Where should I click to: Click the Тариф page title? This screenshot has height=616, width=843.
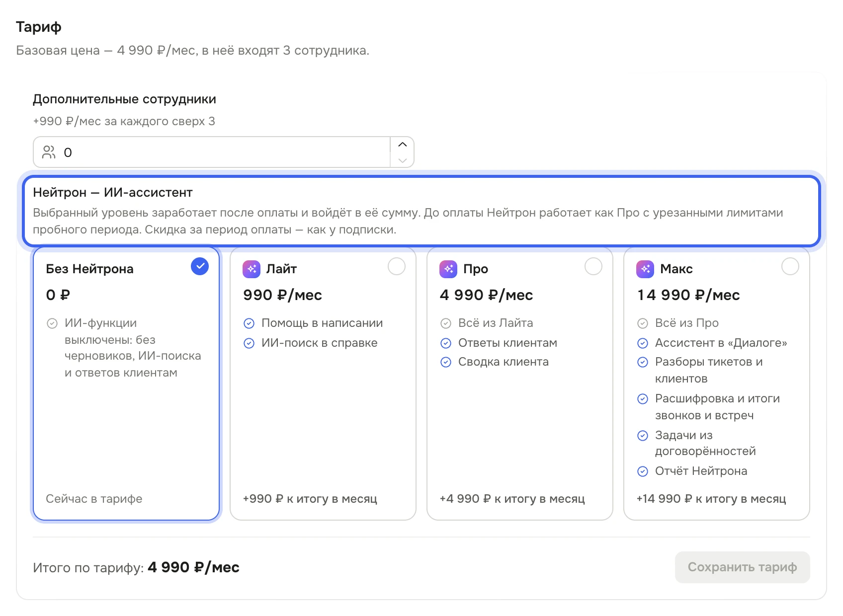[39, 27]
